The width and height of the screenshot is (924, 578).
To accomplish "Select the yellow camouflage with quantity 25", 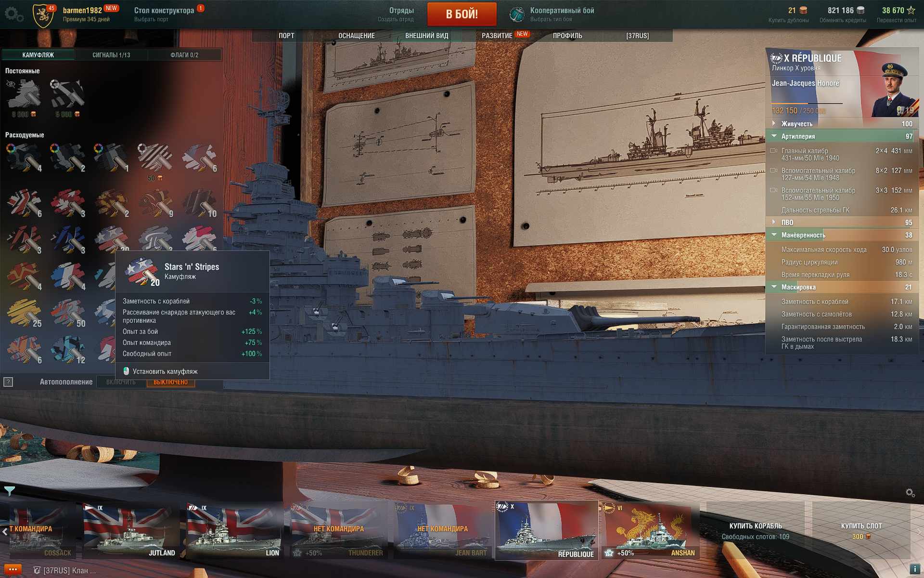I will pyautogui.click(x=24, y=313).
